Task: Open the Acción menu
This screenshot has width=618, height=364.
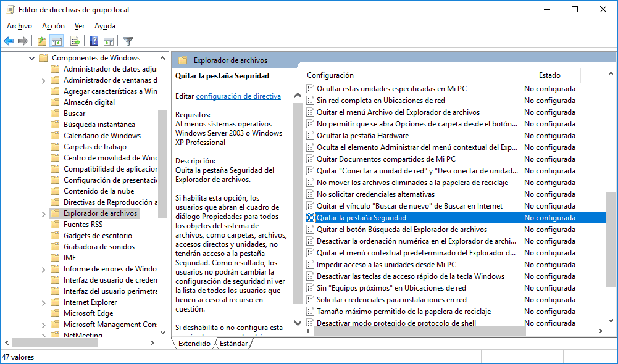Action: tap(53, 26)
